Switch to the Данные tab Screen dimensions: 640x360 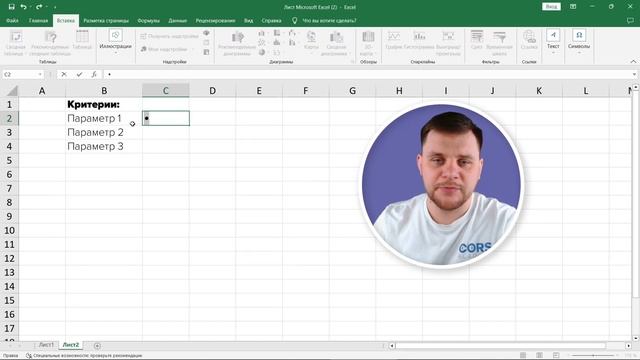click(x=178, y=20)
